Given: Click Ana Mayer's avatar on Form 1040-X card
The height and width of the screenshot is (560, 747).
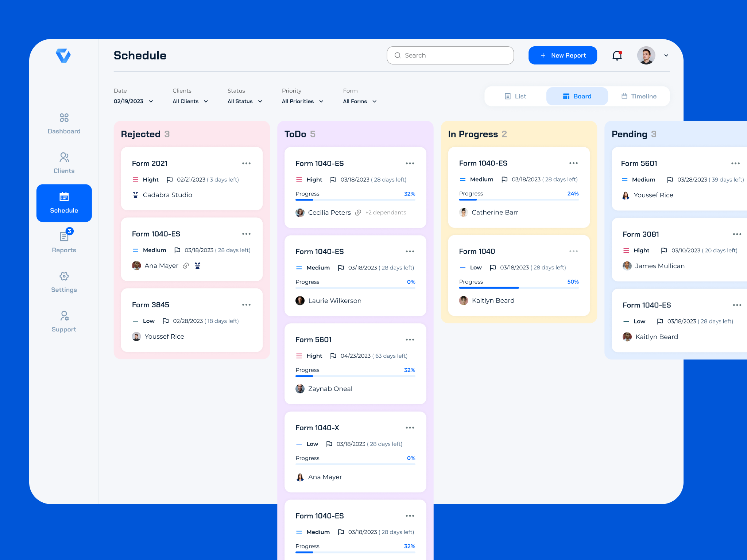Looking at the screenshot, I should click(x=300, y=477).
